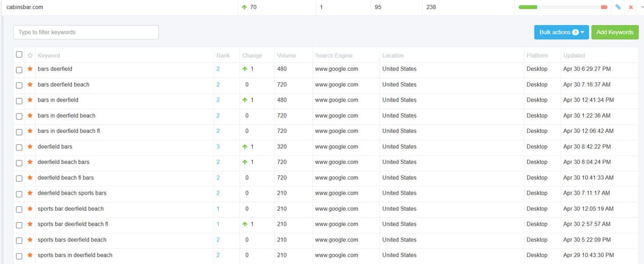
Task: Toggle star for 'bars in deerfield beach' row
Action: click(30, 116)
